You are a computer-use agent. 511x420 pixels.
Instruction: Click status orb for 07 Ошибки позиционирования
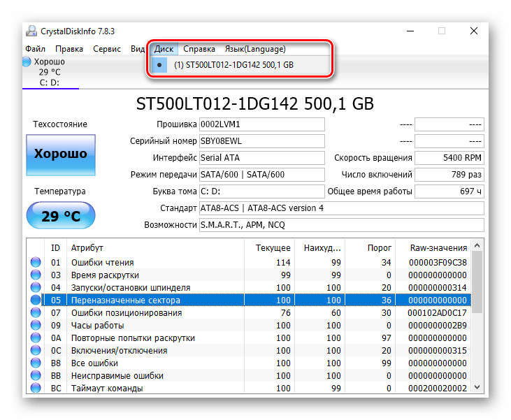36,313
